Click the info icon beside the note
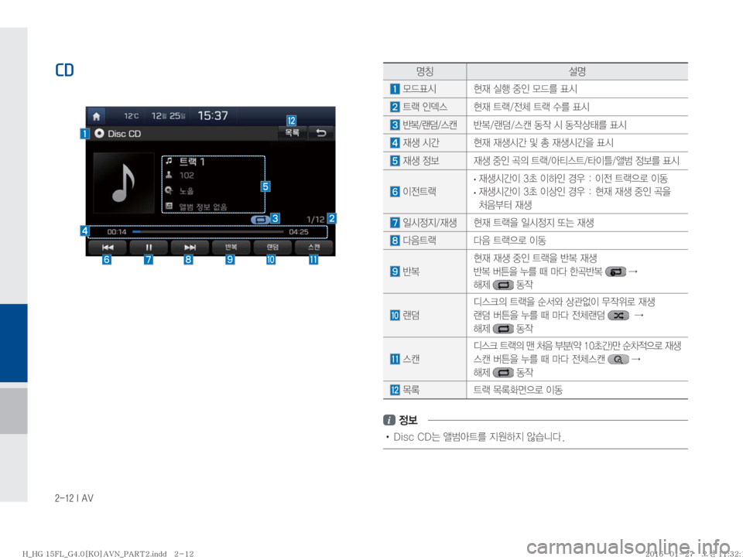The width and height of the screenshot is (743, 560). (x=390, y=420)
